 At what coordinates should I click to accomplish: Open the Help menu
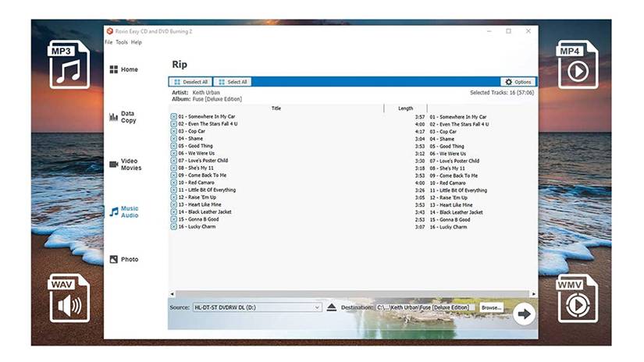[136, 42]
